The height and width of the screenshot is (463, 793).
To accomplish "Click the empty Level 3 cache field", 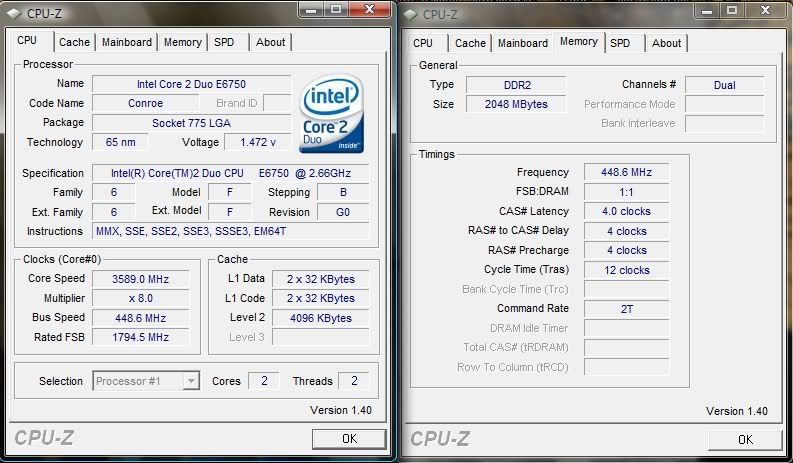I will [x=321, y=337].
